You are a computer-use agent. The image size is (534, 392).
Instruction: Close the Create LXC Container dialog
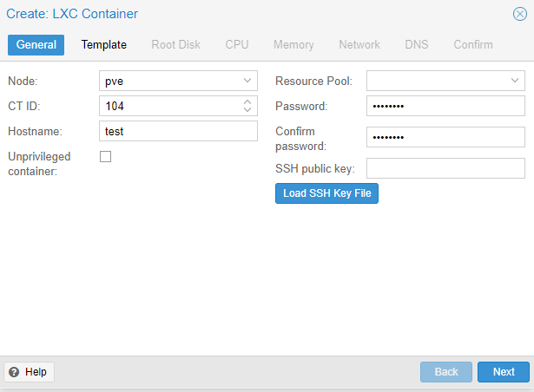coord(520,14)
